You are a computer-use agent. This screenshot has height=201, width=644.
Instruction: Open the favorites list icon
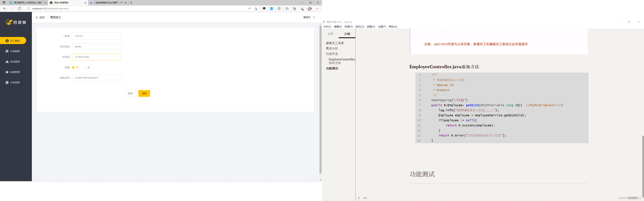click(287, 9)
